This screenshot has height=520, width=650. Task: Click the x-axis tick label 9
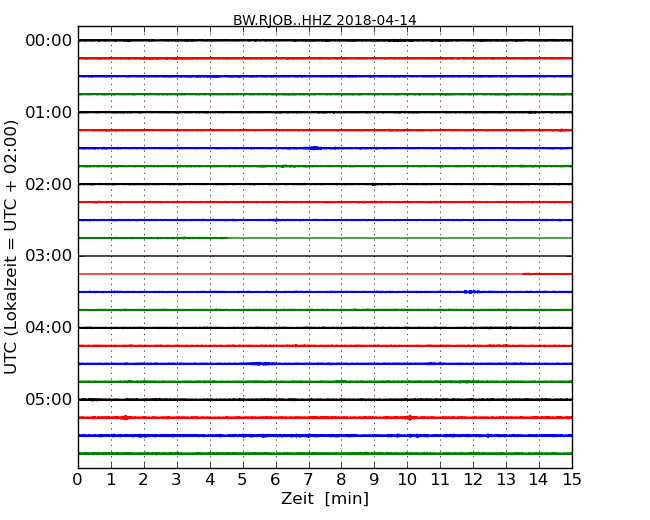tap(374, 480)
